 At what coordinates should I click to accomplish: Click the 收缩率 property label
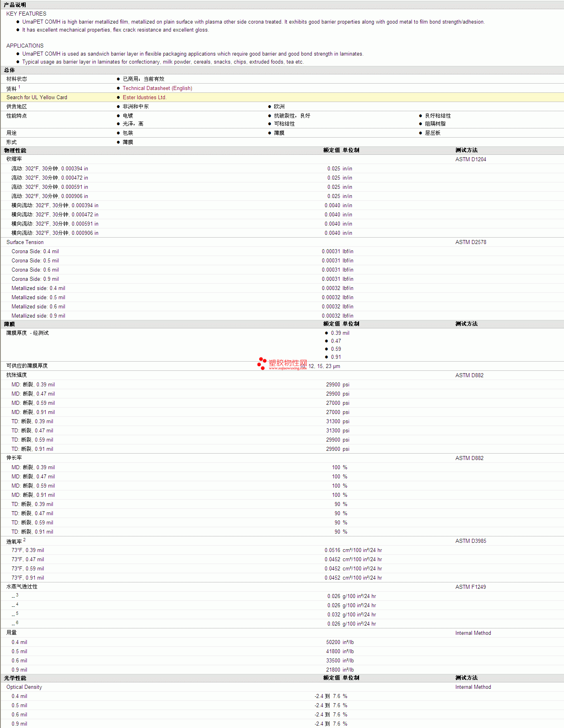[14, 159]
